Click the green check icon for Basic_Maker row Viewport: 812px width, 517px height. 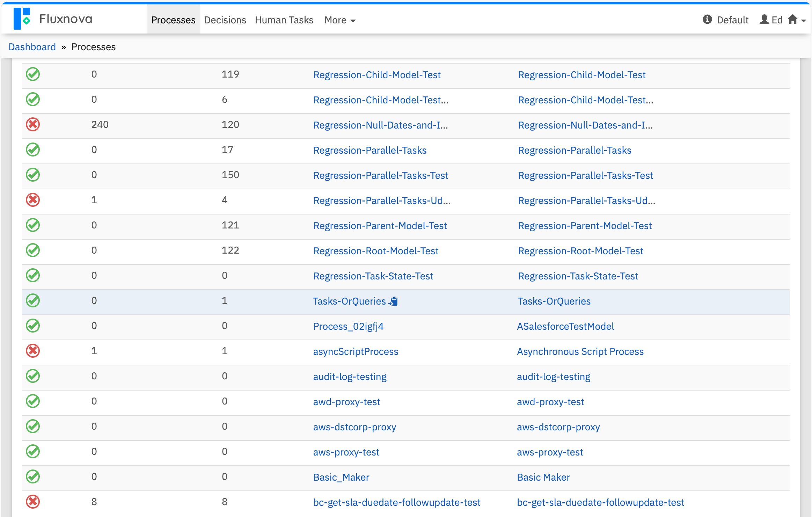point(33,476)
